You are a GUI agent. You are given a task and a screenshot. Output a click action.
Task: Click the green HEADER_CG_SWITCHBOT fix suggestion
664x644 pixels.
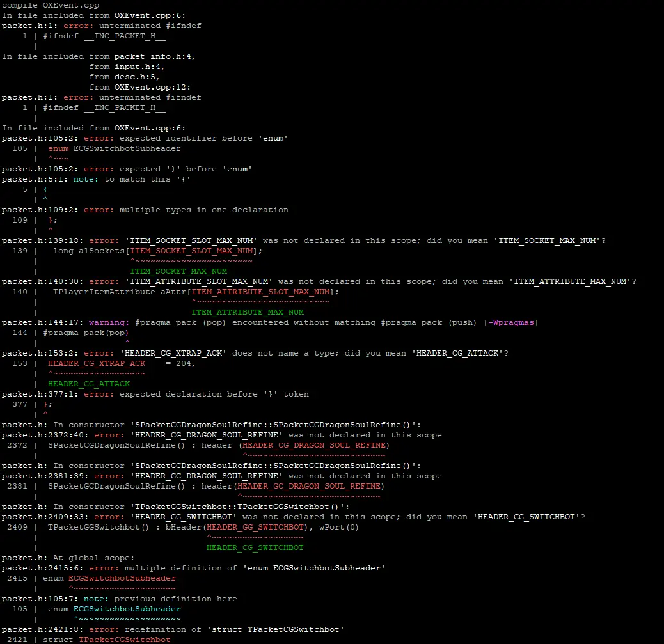255,547
